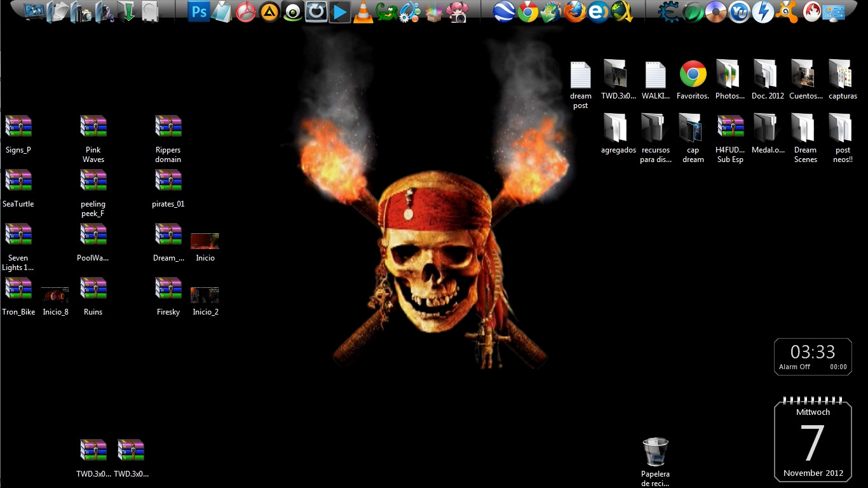Select the SeaTurtle archive
This screenshot has width=868, height=488.
tap(18, 189)
